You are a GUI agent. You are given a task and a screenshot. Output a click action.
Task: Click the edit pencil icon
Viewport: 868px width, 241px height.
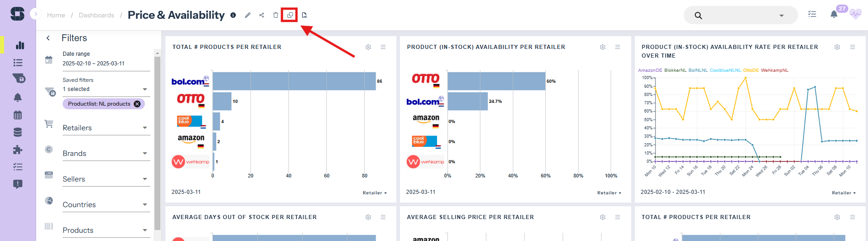coord(248,15)
